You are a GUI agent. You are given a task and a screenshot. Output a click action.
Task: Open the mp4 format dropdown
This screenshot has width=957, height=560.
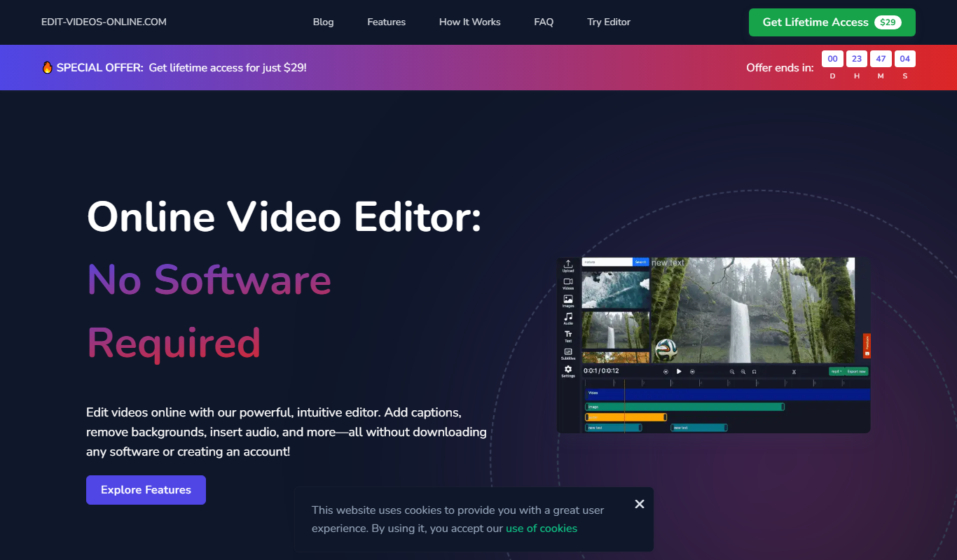coord(836,371)
